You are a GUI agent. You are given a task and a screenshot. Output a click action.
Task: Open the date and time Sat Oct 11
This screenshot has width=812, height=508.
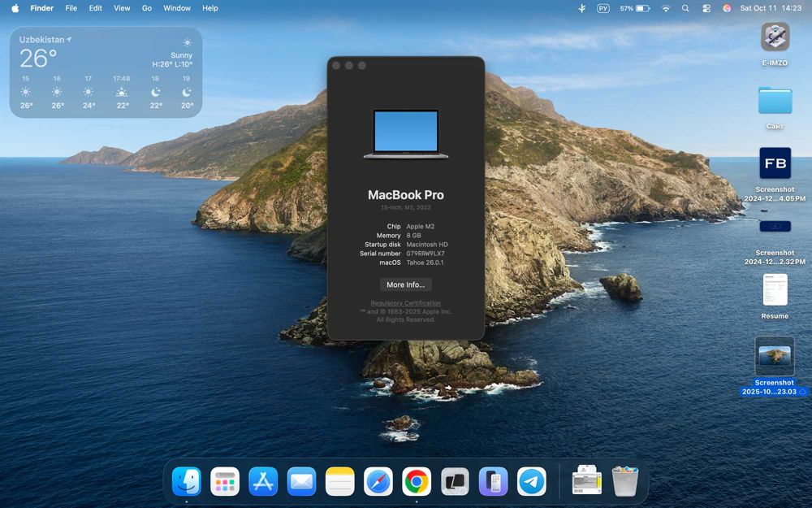click(771, 8)
